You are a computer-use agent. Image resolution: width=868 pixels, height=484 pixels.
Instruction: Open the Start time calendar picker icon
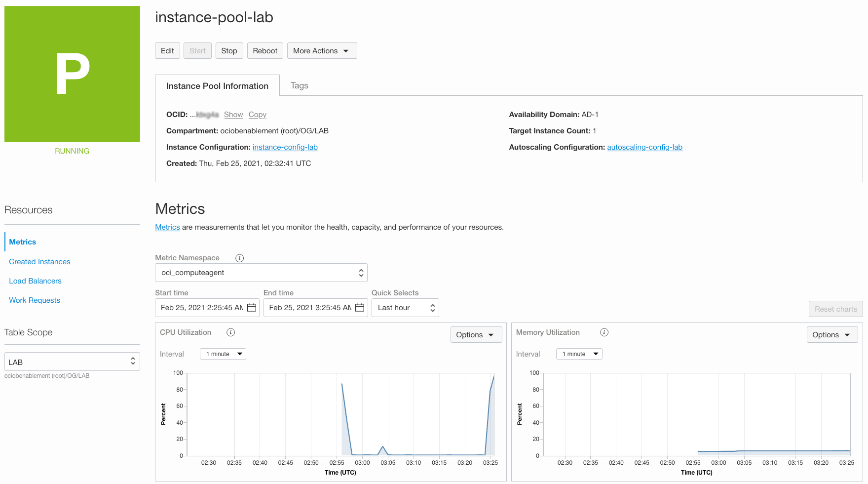[251, 308]
